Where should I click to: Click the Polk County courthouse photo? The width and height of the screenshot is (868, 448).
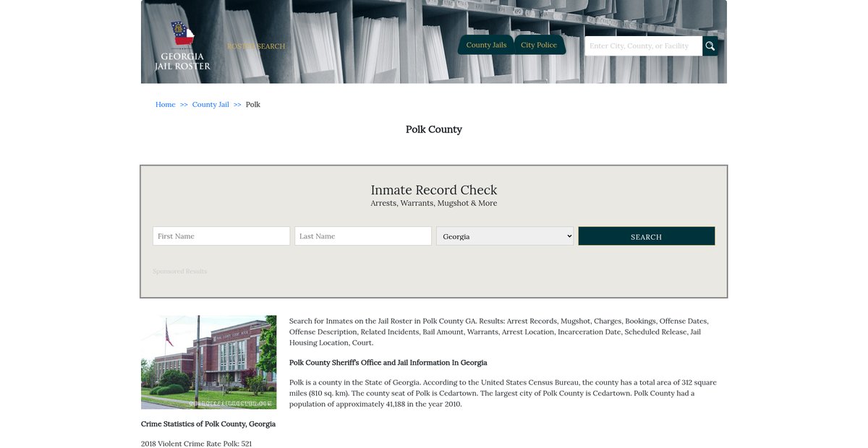[208, 362]
